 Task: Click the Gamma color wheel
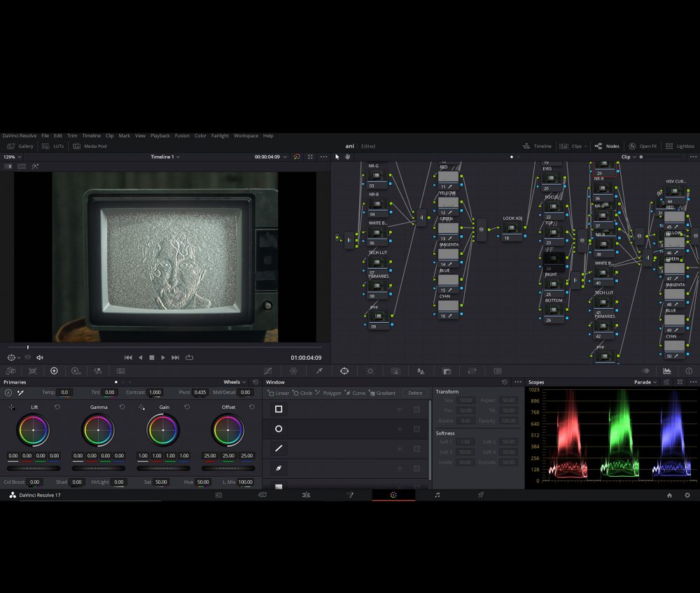click(x=98, y=430)
